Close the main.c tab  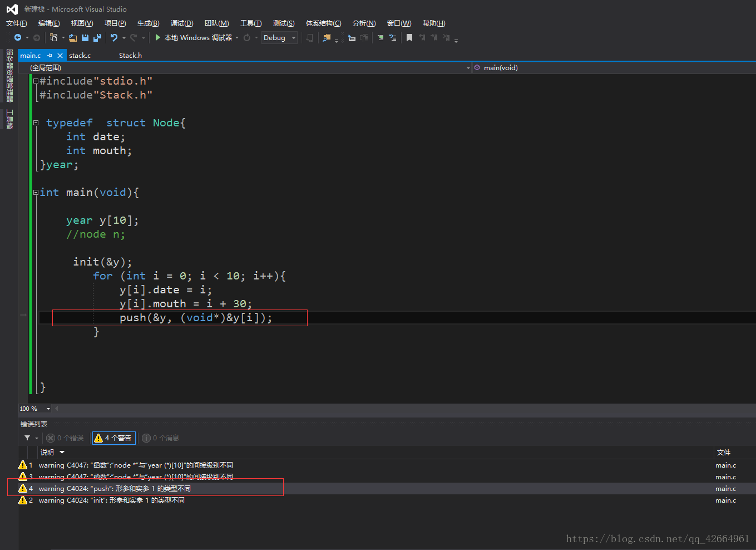[x=60, y=55]
